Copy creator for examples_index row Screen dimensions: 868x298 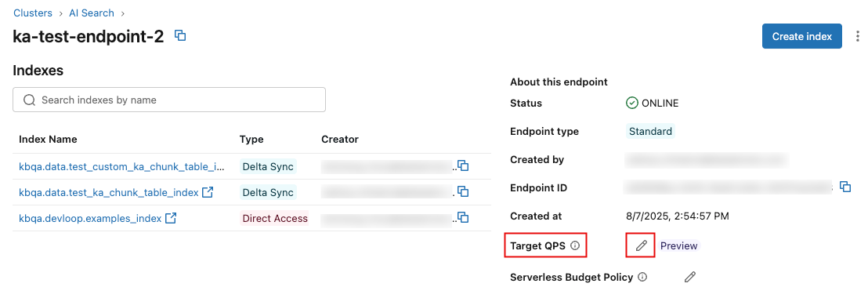tap(463, 218)
